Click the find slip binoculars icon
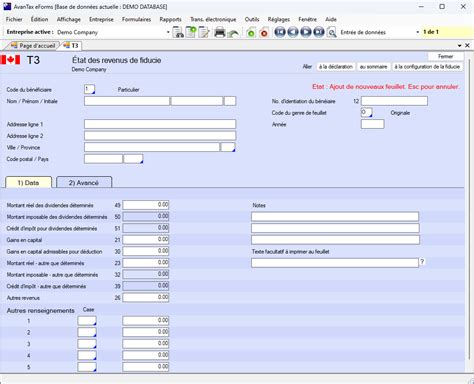Image resolution: width=474 pixels, height=384 pixels. (x=178, y=32)
